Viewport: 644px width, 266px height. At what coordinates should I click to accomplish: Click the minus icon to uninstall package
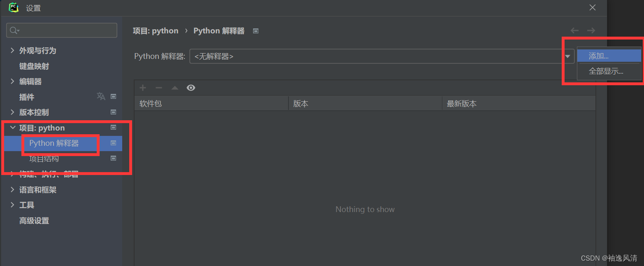click(159, 88)
